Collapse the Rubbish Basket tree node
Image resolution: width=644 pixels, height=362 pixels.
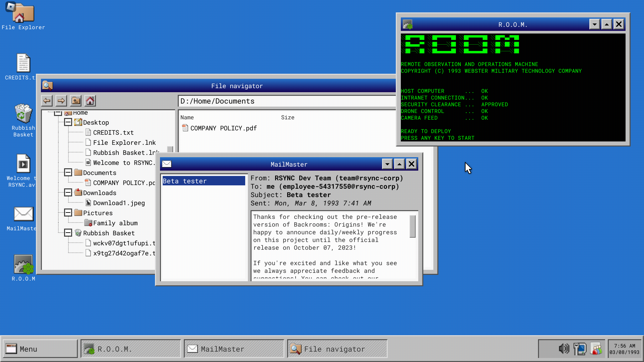68,233
